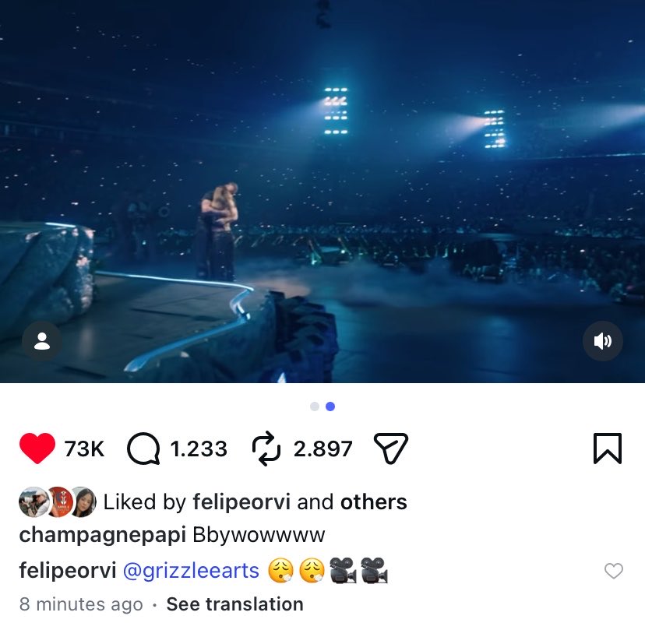Select the active blue carousel dot
Image resolution: width=645 pixels, height=644 pixels.
pyautogui.click(x=330, y=406)
